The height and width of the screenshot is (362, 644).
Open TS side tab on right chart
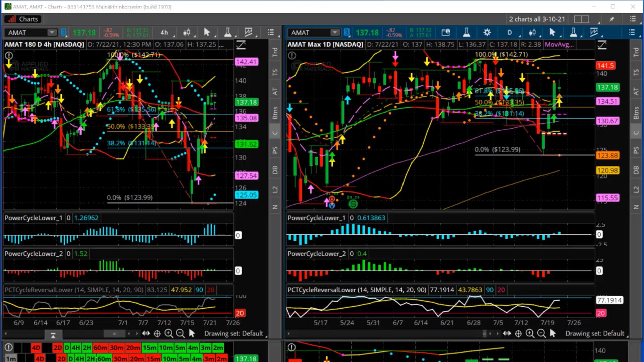pyautogui.click(x=636, y=72)
